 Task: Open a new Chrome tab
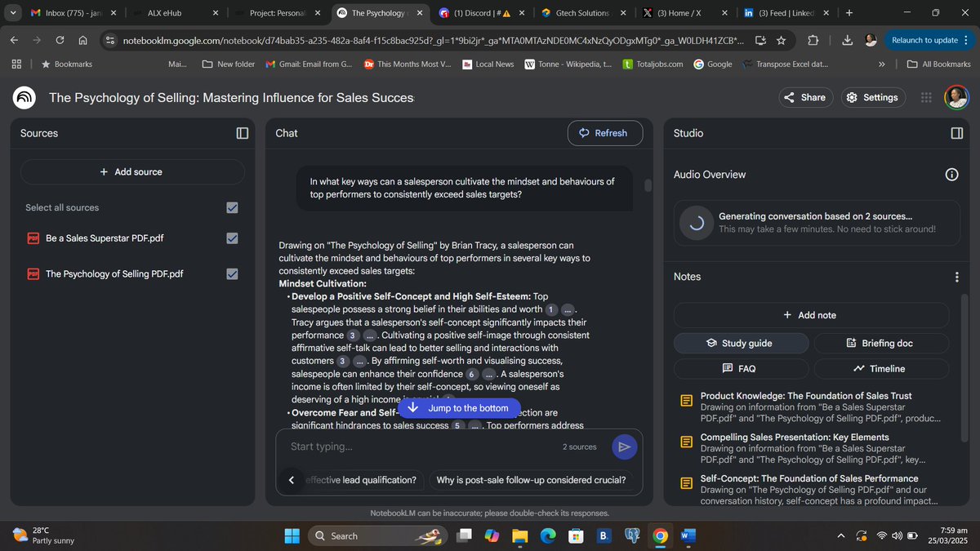pos(849,13)
